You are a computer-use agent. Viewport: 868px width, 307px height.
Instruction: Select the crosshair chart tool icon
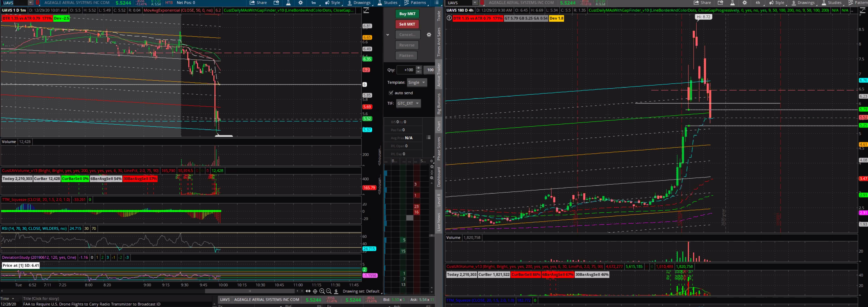pos(315,291)
